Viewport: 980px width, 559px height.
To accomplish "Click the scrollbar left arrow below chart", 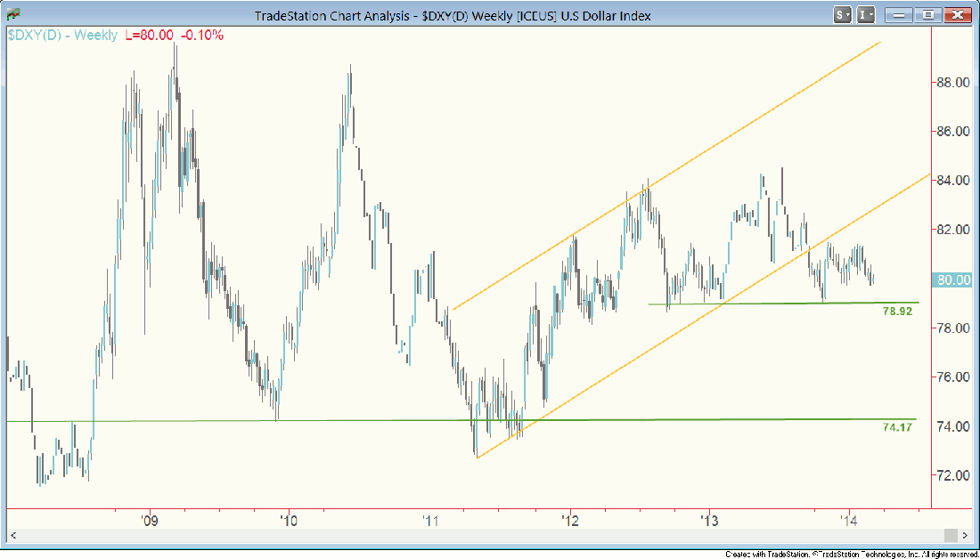I will click(14, 535).
